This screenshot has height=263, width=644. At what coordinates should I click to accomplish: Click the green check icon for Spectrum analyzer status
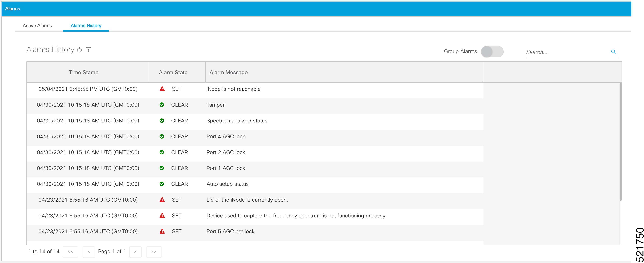[x=162, y=121]
